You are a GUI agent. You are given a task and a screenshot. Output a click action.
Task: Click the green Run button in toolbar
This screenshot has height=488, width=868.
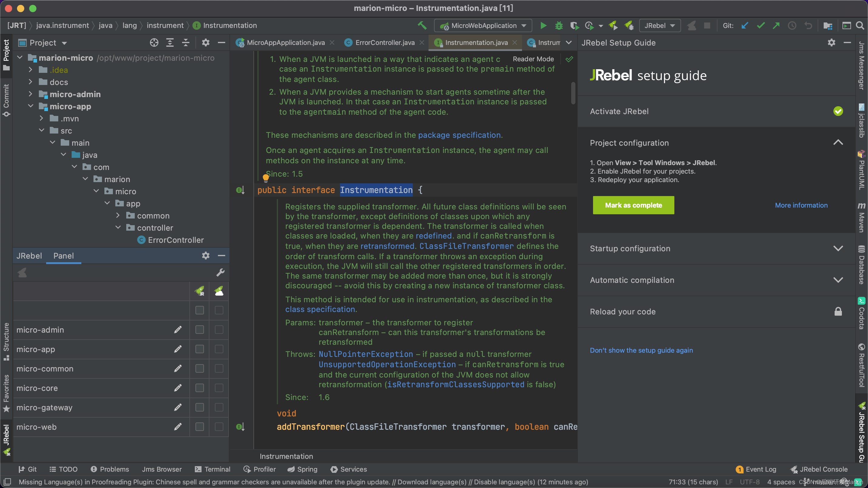click(543, 25)
